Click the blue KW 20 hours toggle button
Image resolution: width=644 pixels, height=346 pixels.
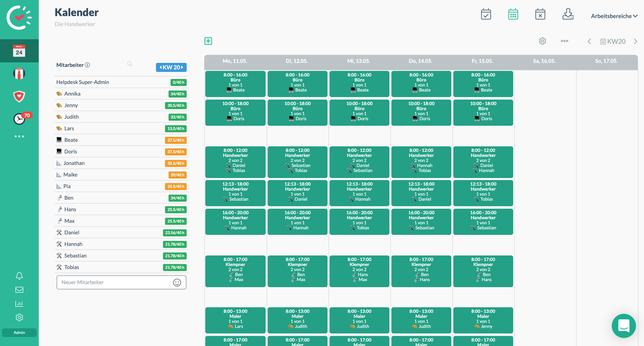pos(171,67)
